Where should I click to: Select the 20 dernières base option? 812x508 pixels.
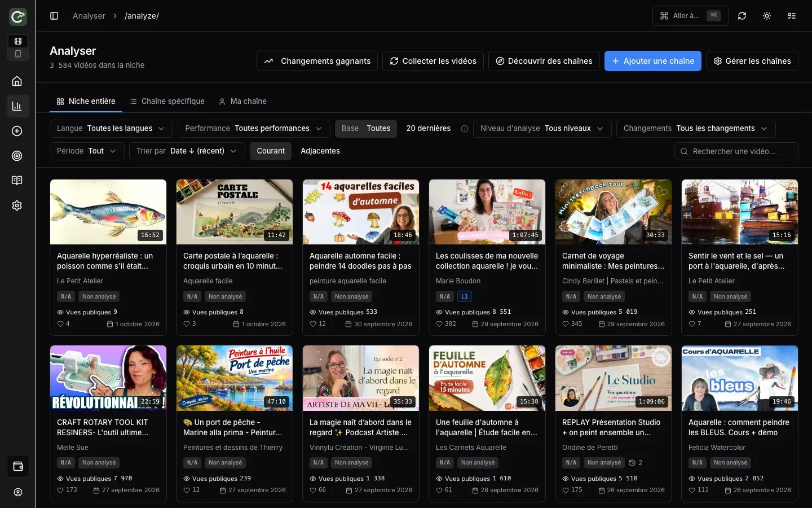coord(429,129)
